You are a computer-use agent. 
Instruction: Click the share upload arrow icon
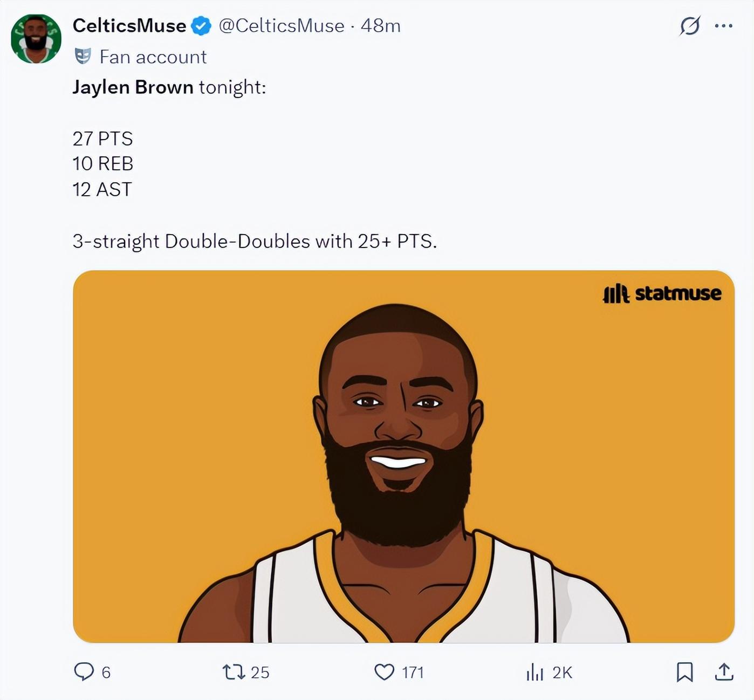pyautogui.click(x=724, y=672)
